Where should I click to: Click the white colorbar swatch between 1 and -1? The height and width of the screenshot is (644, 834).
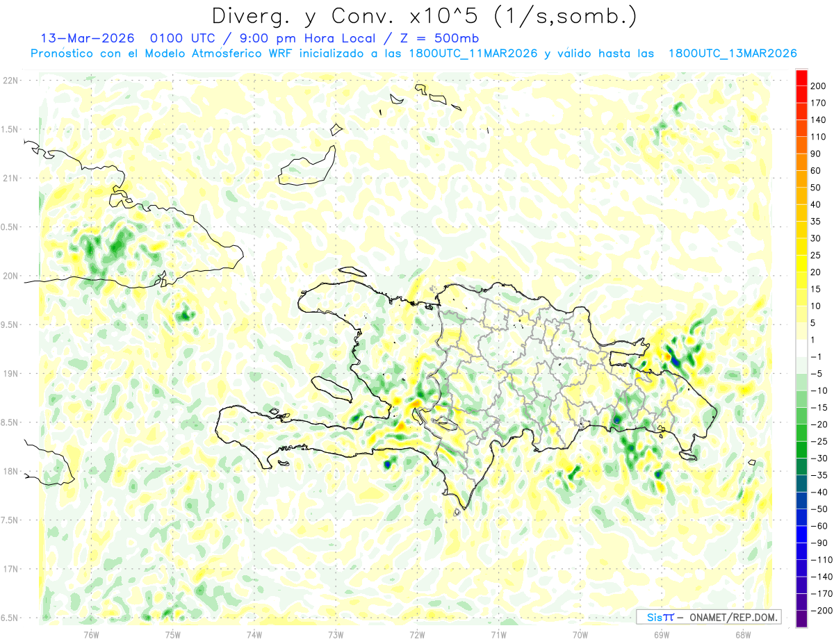(x=801, y=349)
